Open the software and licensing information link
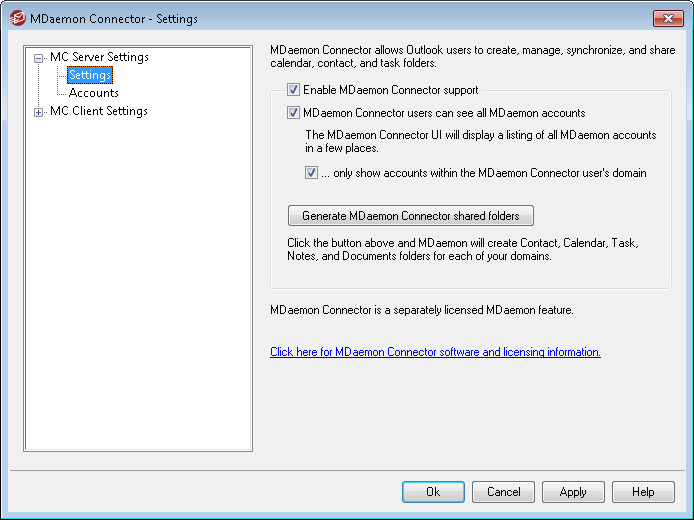Image resolution: width=694 pixels, height=520 pixels. click(435, 352)
